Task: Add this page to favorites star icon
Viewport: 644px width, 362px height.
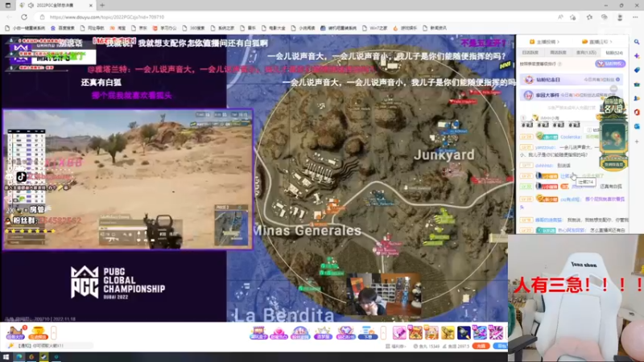Action: click(573, 17)
